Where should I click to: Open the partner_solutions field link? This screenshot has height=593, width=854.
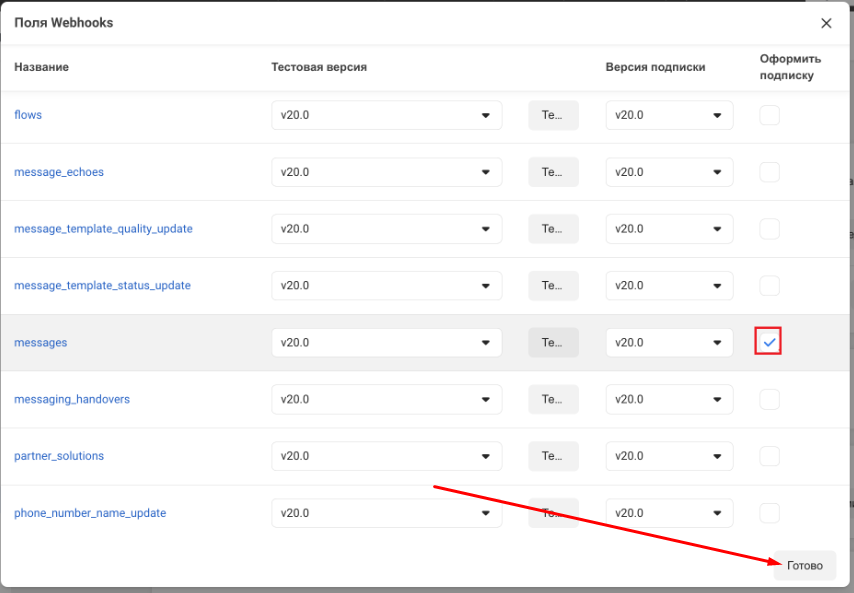coord(59,456)
